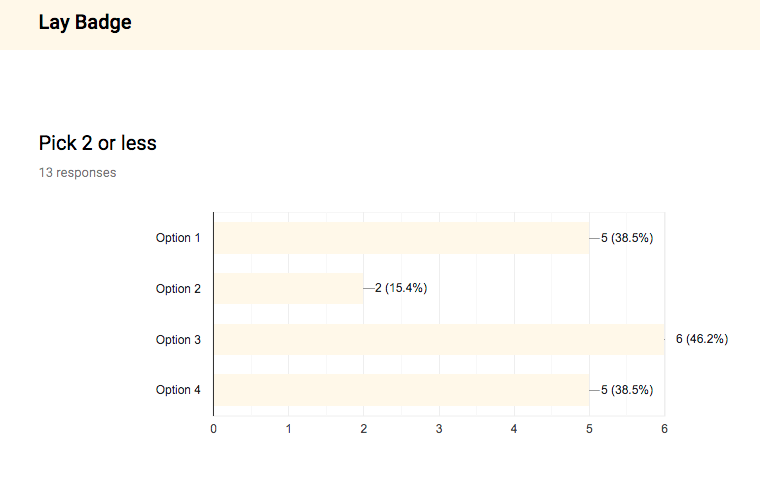Image resolution: width=760 pixels, height=477 pixels.
Task: Click the 5 (38.5%) label for Option 1
Action: (x=627, y=238)
